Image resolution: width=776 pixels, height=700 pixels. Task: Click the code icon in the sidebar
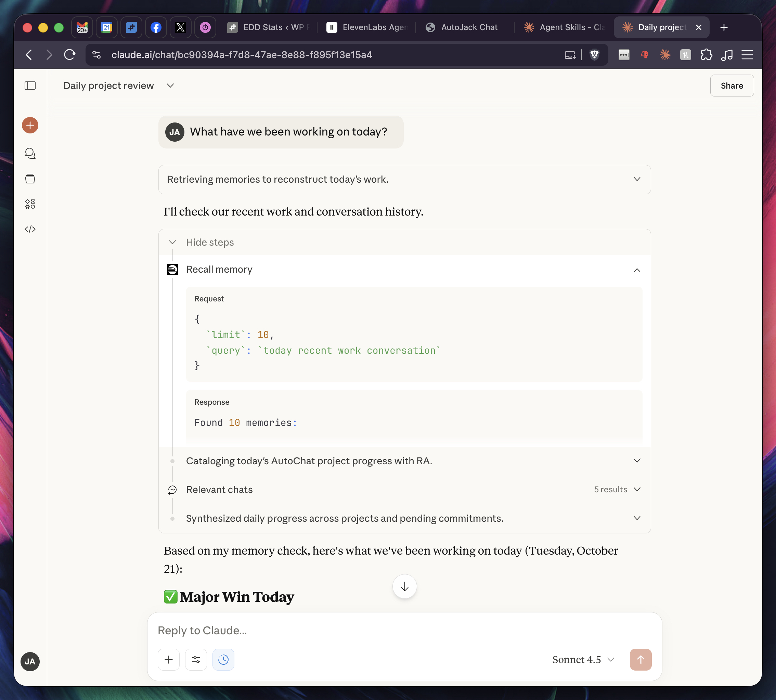30,229
